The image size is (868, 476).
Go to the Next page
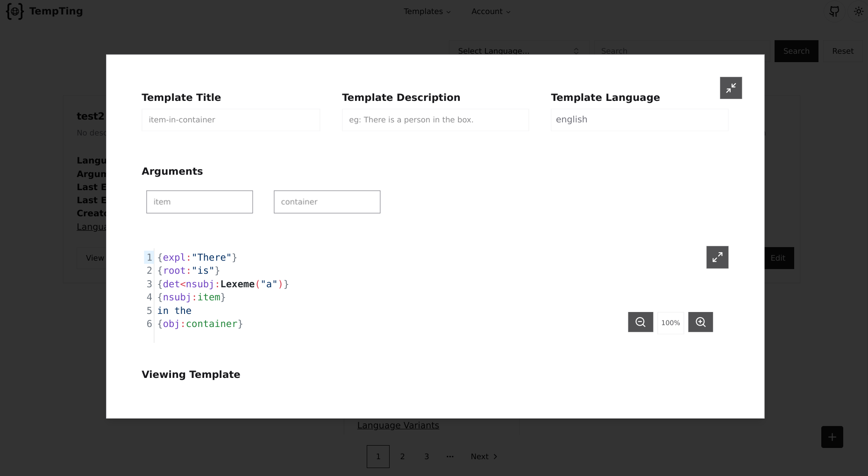click(x=484, y=457)
